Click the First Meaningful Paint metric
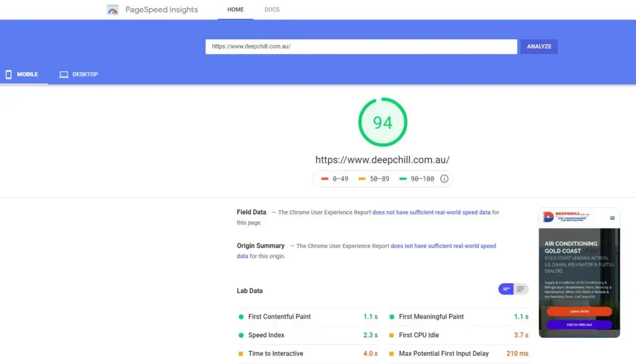The height and width of the screenshot is (364, 636). (x=458, y=317)
